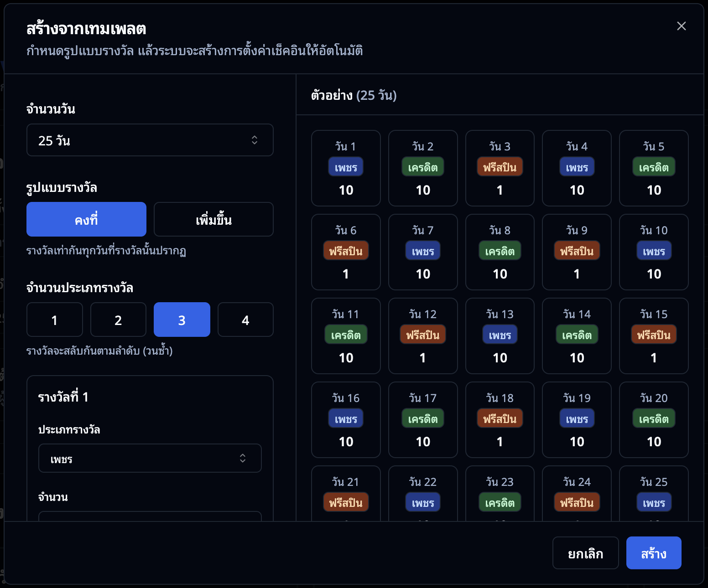Click the ฟรีสปิน badge on day 18
708x588 pixels.
pyautogui.click(x=500, y=418)
